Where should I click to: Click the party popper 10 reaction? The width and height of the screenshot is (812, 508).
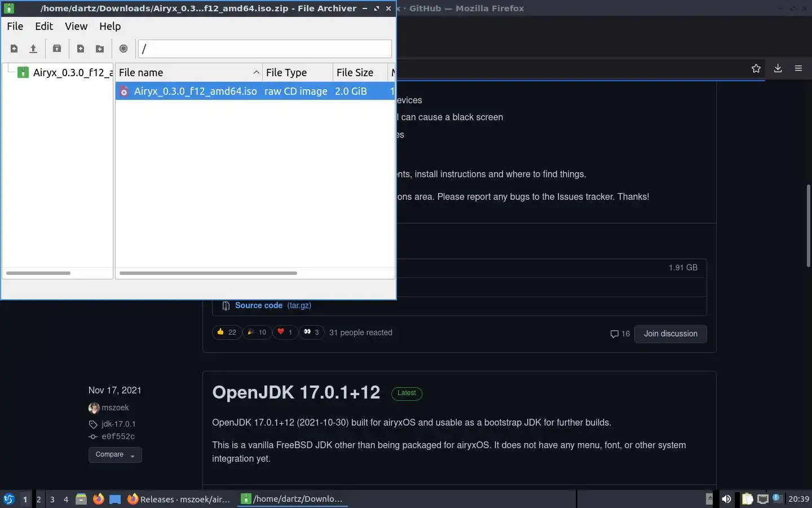257,332
